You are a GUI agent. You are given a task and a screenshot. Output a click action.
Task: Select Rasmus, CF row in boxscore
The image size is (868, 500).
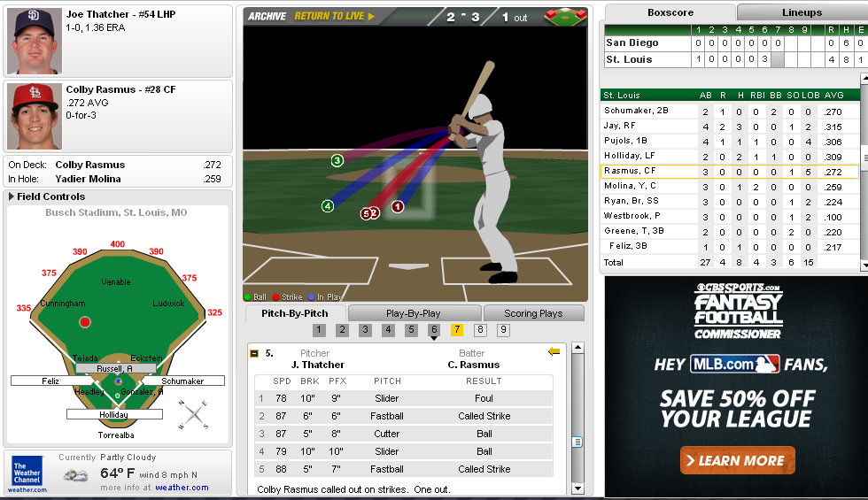click(730, 172)
